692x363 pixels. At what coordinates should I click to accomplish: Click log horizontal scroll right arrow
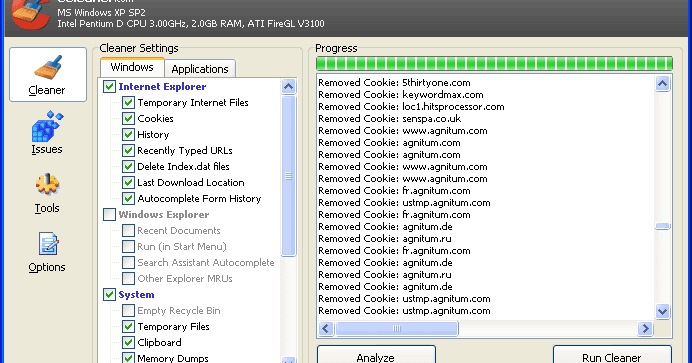645,328
